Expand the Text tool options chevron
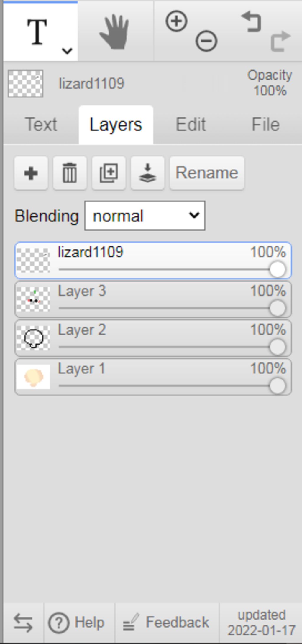 pyautogui.click(x=67, y=51)
